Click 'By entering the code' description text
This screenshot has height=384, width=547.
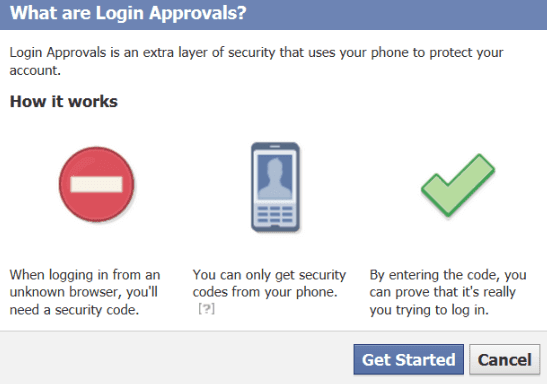tap(448, 292)
